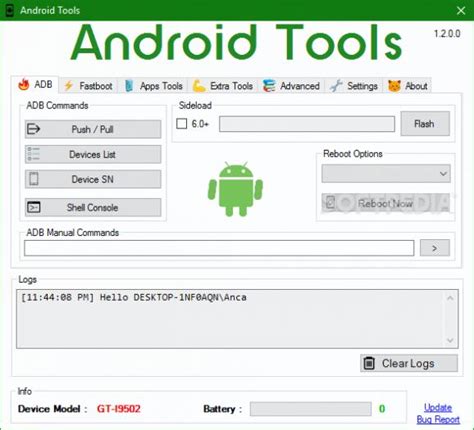Click the Logs scrollbar down arrow
The height and width of the screenshot is (430, 474).
point(450,340)
